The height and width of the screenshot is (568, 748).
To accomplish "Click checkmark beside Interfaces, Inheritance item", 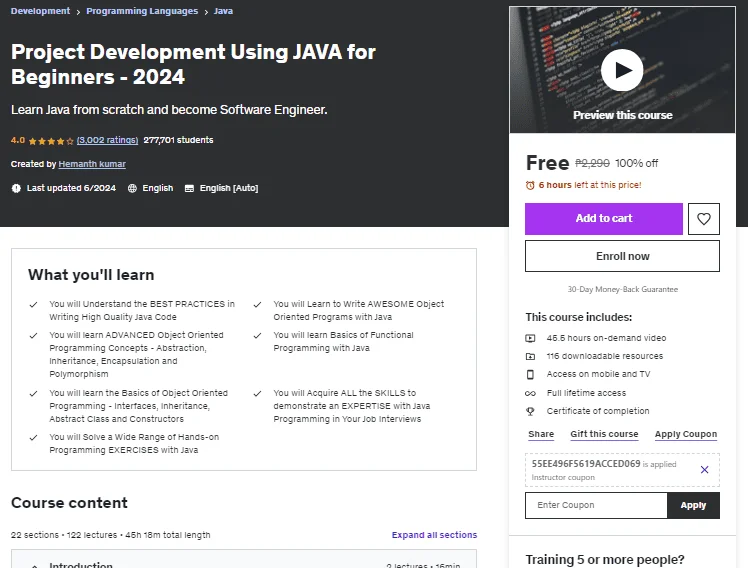I will pos(33,393).
